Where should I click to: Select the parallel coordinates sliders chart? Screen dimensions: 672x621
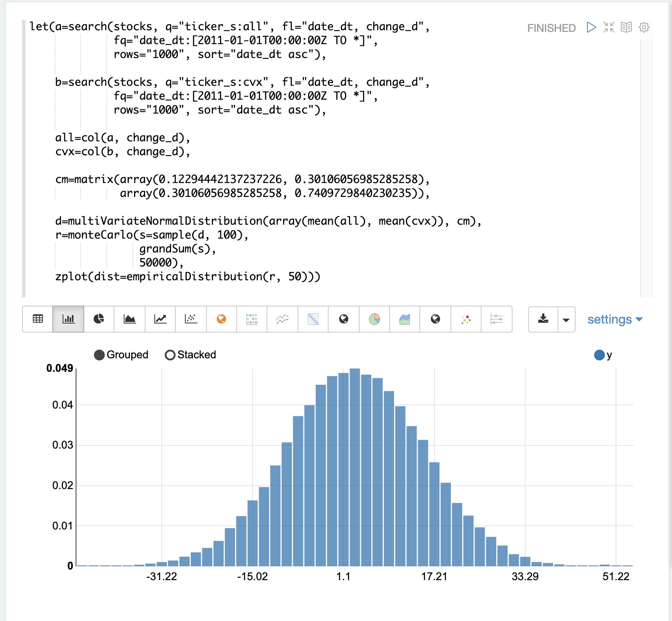click(x=497, y=319)
